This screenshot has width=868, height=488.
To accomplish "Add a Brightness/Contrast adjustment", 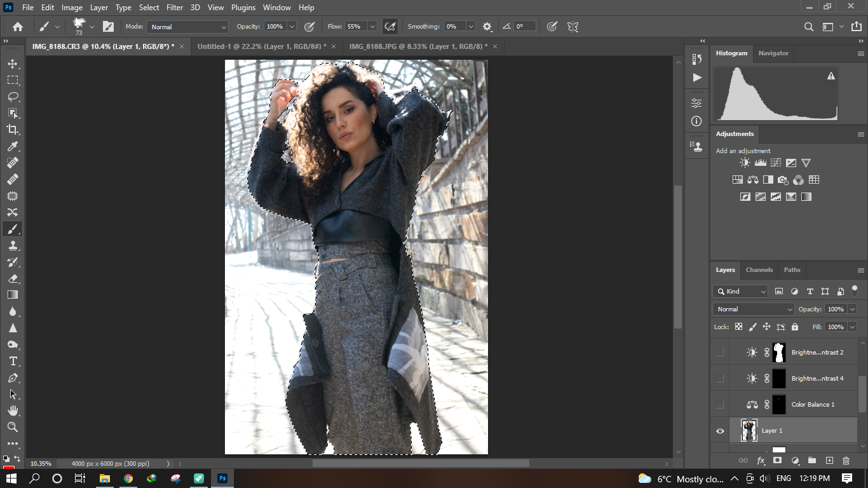I will pyautogui.click(x=745, y=163).
